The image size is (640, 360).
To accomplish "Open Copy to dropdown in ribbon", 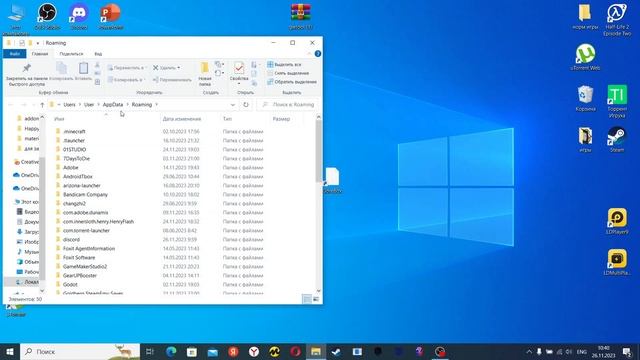I will pos(126,80).
